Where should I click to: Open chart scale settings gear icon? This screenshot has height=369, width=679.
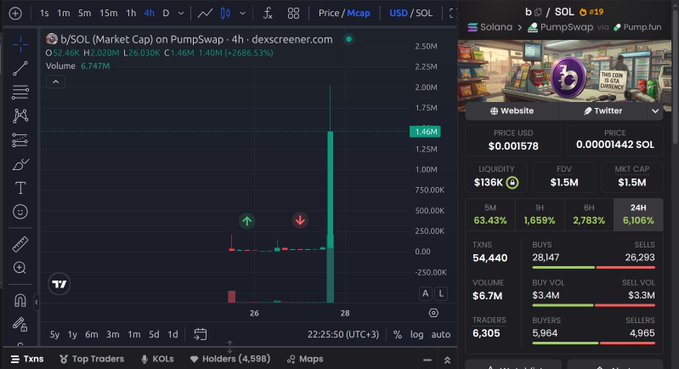(x=433, y=313)
